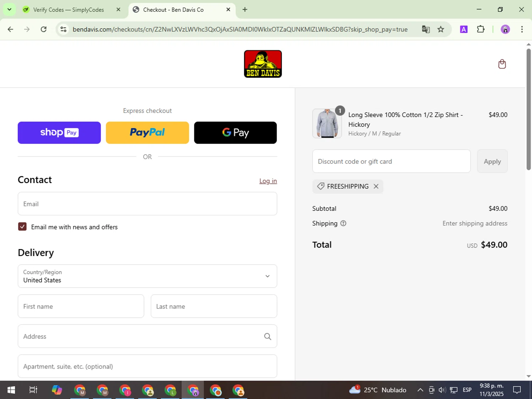Check out with PayPal button

[147, 133]
